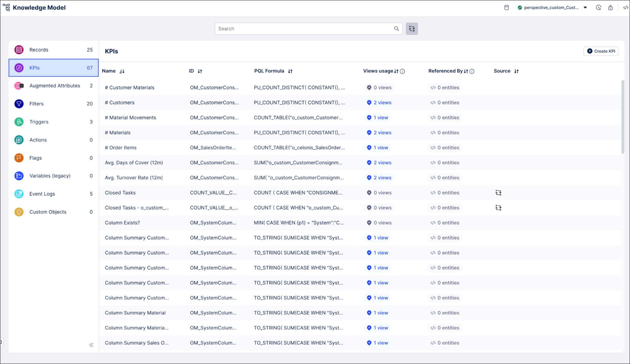Sort table by Views usage column
This screenshot has width=630, height=364.
(x=396, y=71)
